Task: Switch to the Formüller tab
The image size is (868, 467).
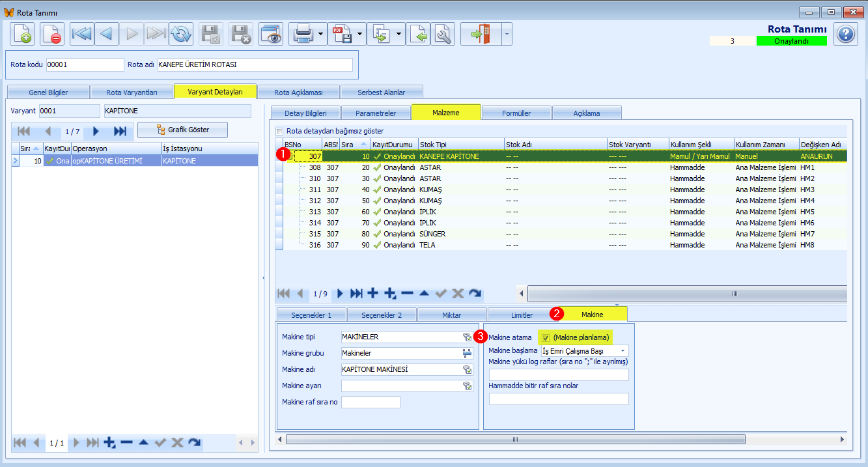Action: (x=516, y=113)
